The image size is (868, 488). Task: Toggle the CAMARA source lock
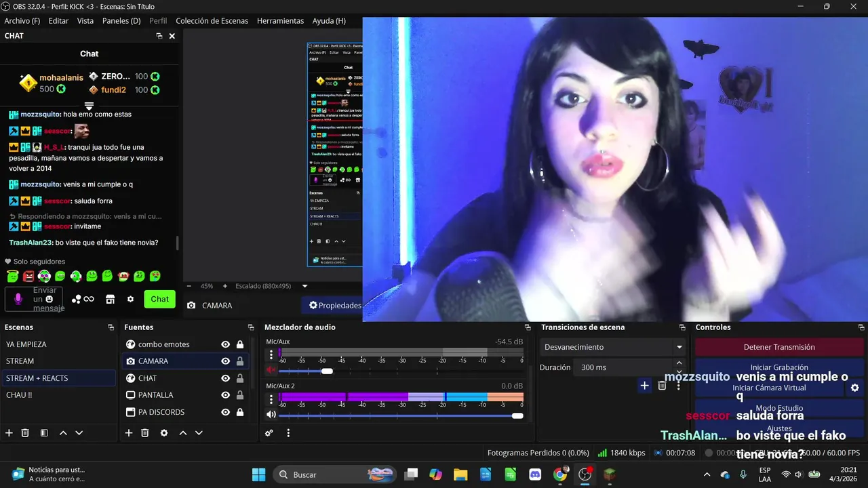(x=240, y=361)
